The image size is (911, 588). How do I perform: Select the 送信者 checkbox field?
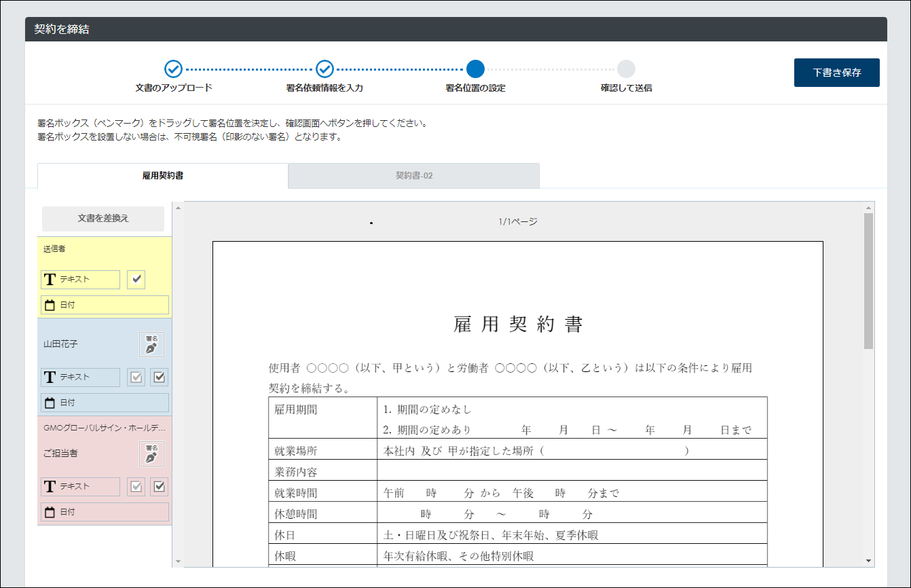click(136, 279)
